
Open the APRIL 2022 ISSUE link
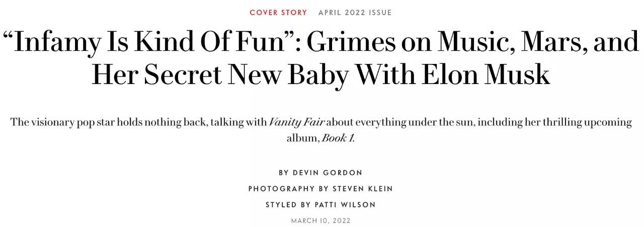[355, 13]
